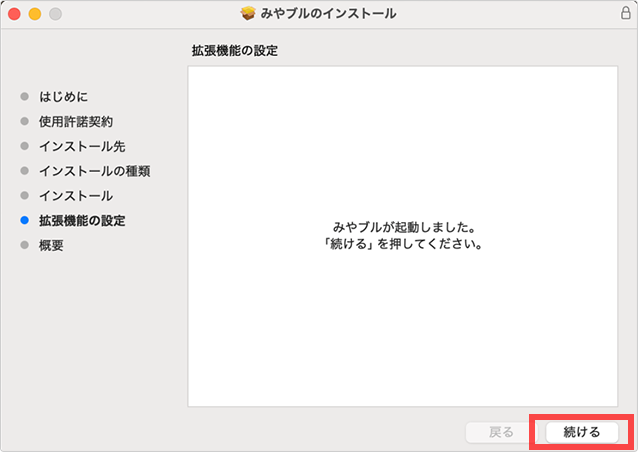The height and width of the screenshot is (452, 638).
Task: Click the gray bullet beside はじめに
Action: pyautogui.click(x=24, y=97)
